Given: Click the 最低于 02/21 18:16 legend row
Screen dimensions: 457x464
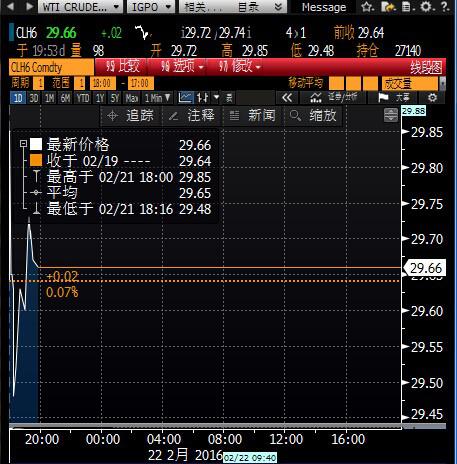Looking at the screenshot, I should coord(121,209).
